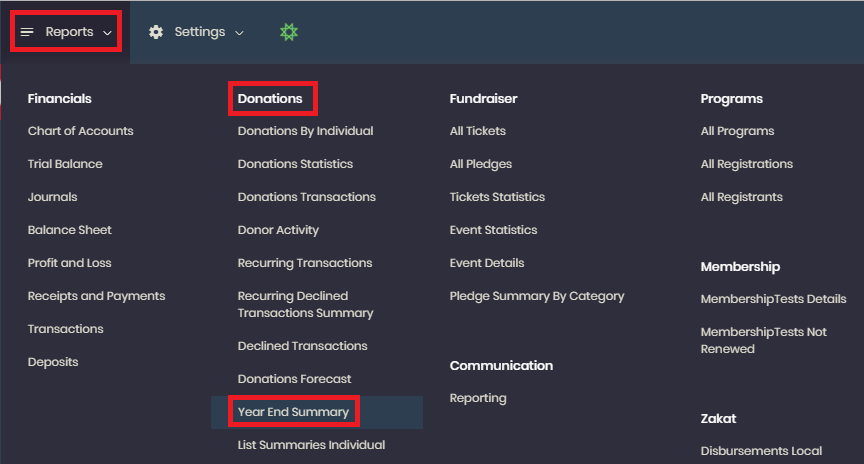
Task: Open All Registrants under Programs
Action: [x=742, y=197]
